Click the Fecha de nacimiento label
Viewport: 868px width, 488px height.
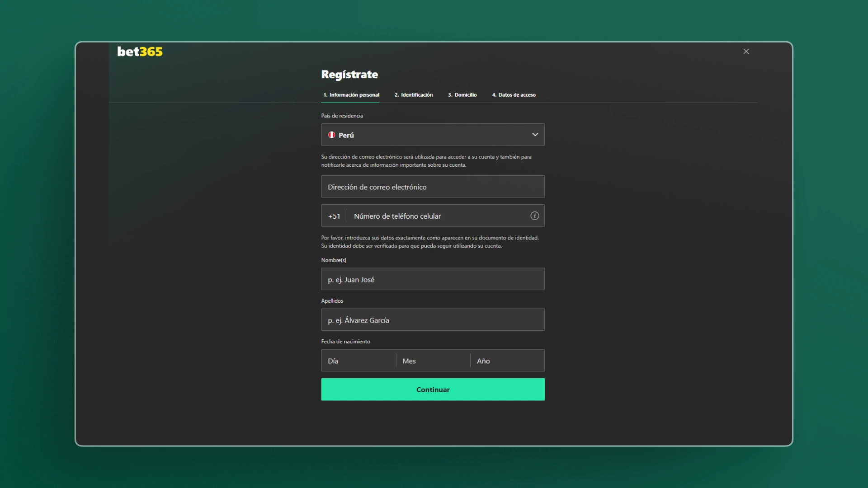pyautogui.click(x=345, y=341)
